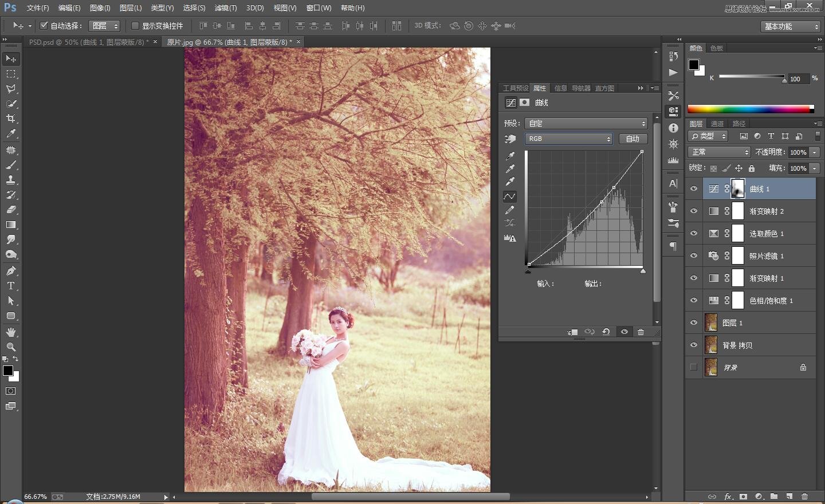Viewport: 825px width, 504px height.
Task: Reset the curves adjustment to defaults
Action: point(606,332)
